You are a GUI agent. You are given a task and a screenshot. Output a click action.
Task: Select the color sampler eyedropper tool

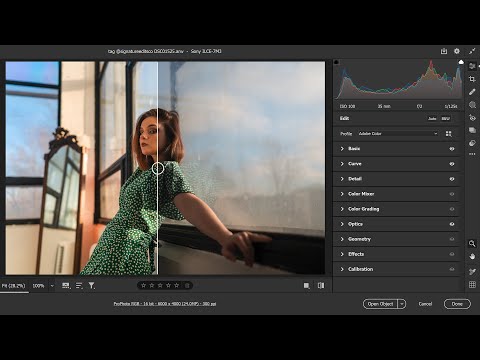click(x=472, y=272)
